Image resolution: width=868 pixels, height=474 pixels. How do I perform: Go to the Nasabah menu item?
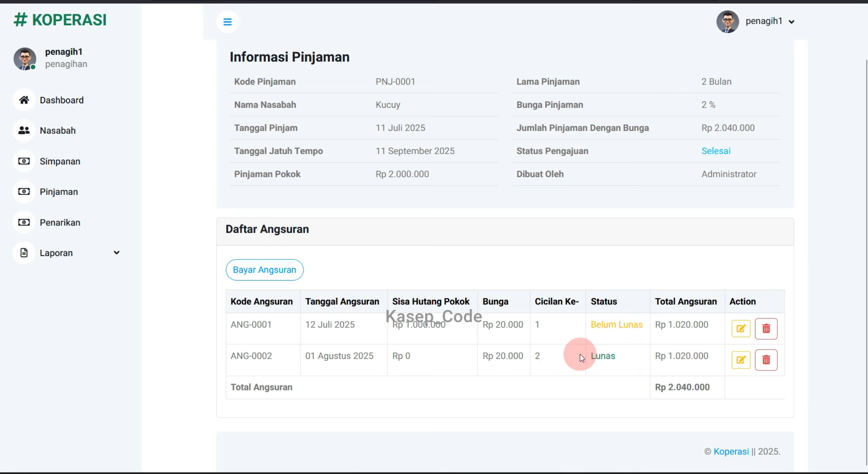58,130
